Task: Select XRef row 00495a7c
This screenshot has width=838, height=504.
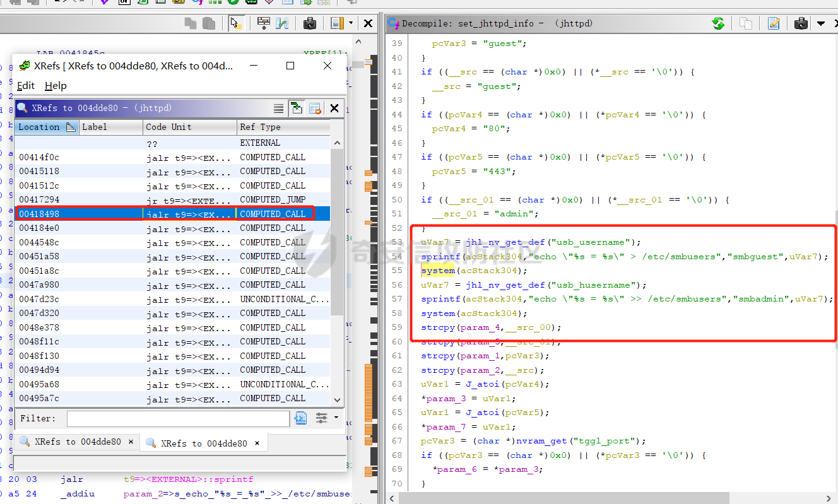Action: [x=173, y=399]
